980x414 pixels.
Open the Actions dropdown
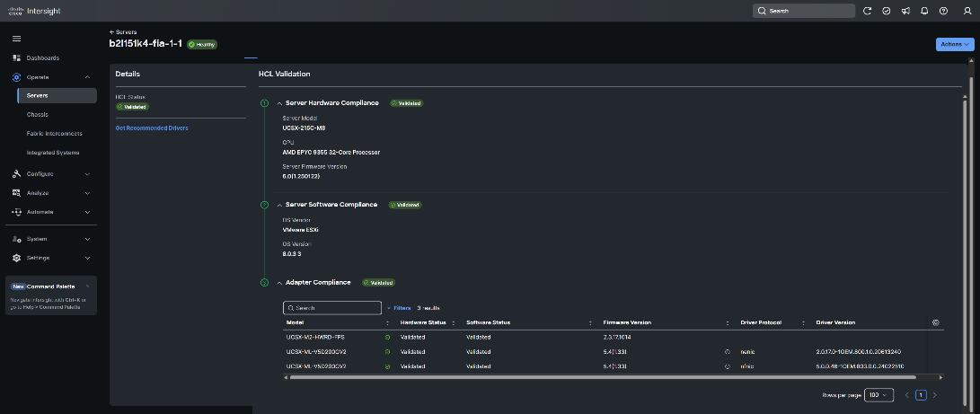tap(955, 44)
